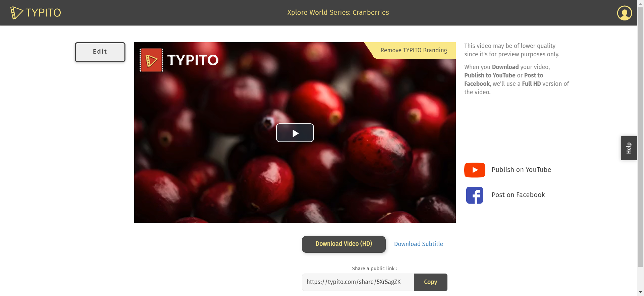Image resolution: width=644 pixels, height=296 pixels.
Task: Click Remove TYPITO Branding banner
Action: [x=413, y=50]
